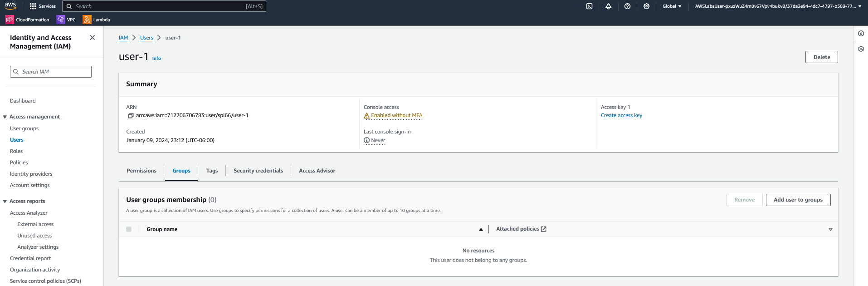The height and width of the screenshot is (286, 868).
Task: Open the AWS home logo
Action: pyautogui.click(x=10, y=6)
